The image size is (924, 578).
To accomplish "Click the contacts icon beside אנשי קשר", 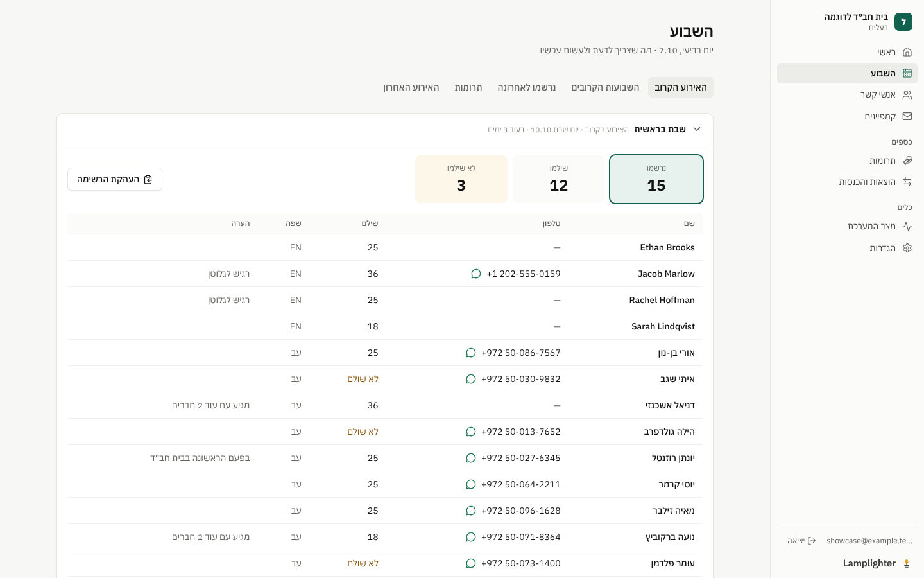I will coord(907,95).
